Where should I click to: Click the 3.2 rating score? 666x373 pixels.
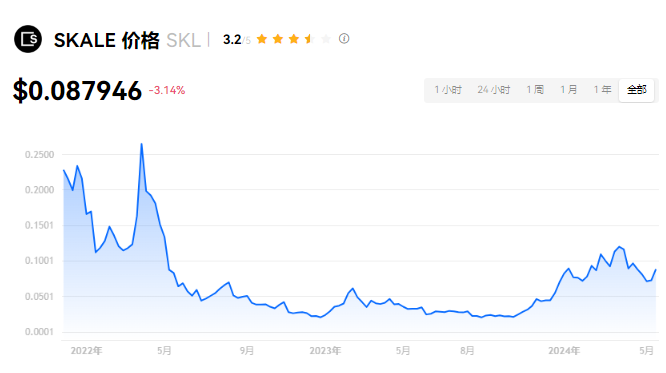pos(232,40)
